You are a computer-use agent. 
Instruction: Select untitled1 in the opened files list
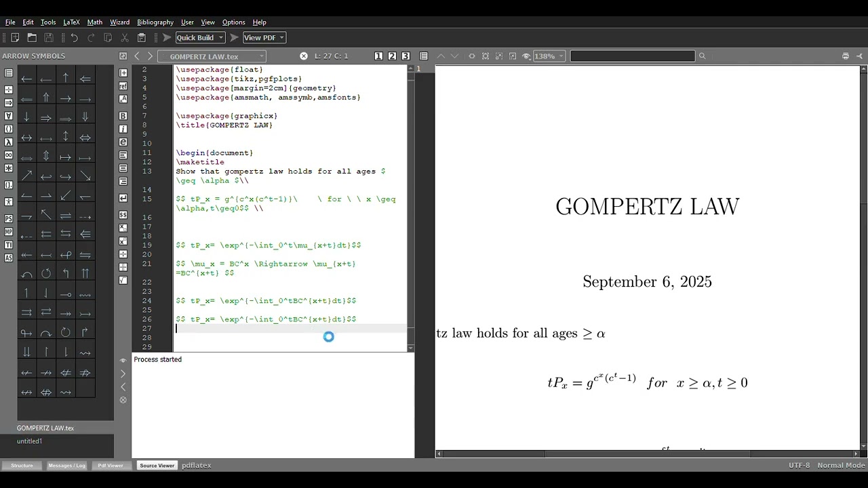[30, 441]
